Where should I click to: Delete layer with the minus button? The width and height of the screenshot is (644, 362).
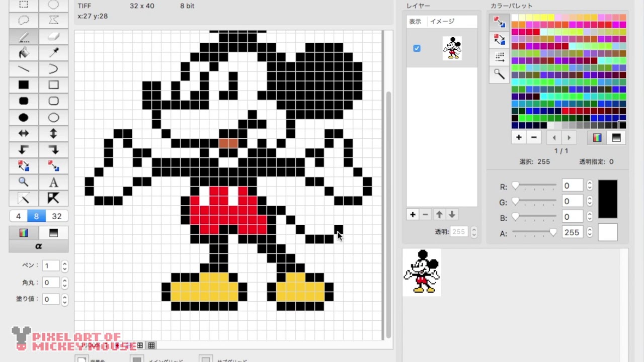point(426,215)
